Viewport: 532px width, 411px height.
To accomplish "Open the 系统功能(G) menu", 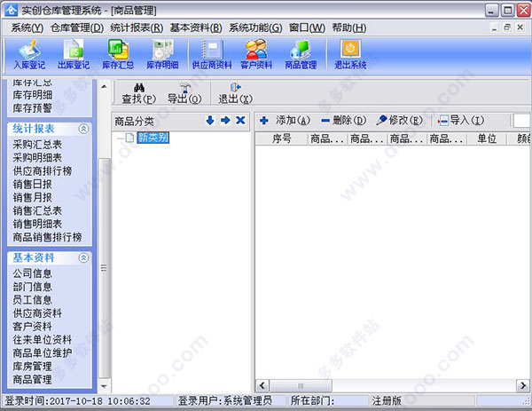I will coord(255,28).
